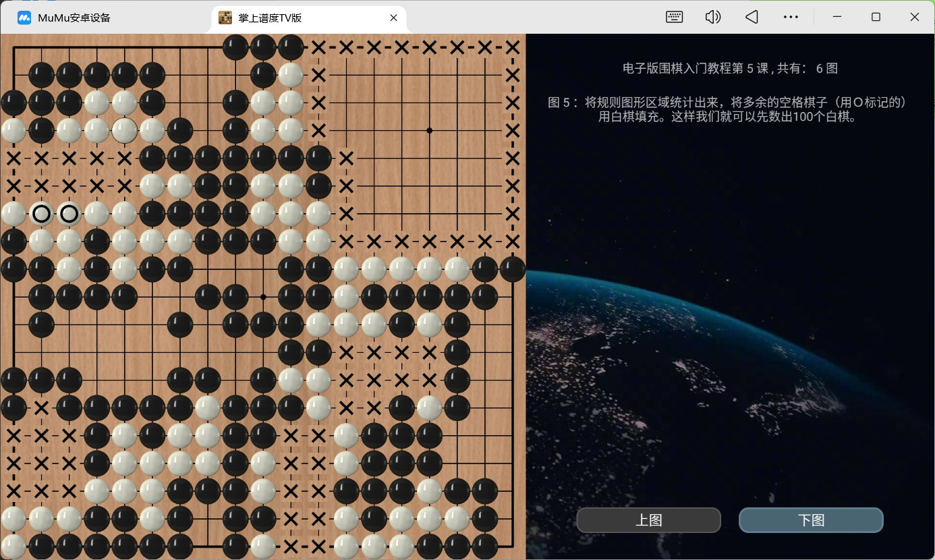Click the X mark at the board's top-right corner
Image resolution: width=935 pixels, height=560 pixels.
[513, 47]
